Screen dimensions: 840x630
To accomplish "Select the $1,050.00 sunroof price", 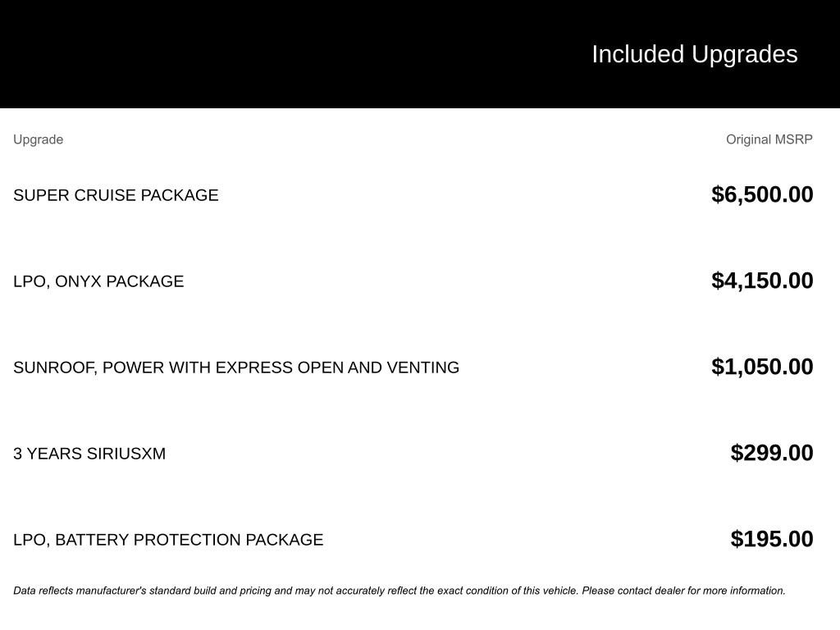I will (762, 367).
